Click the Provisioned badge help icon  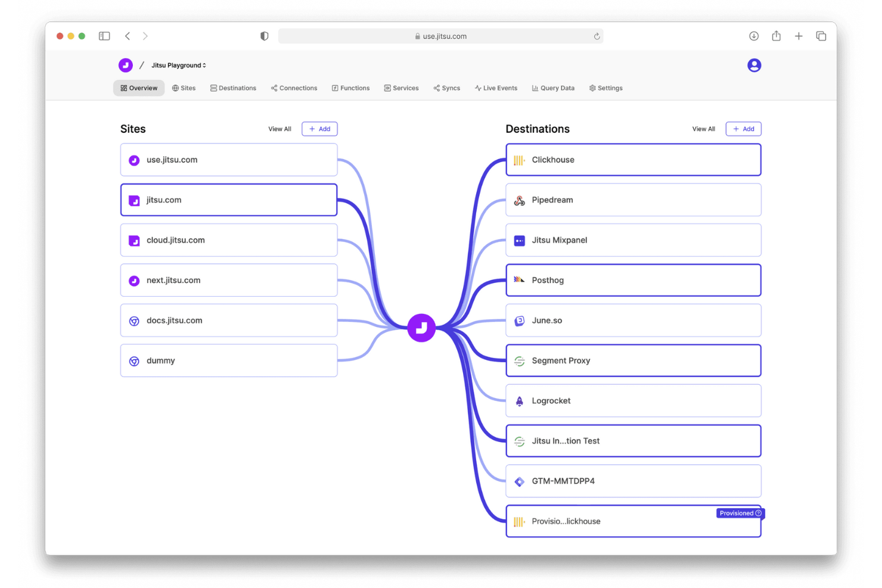758,513
